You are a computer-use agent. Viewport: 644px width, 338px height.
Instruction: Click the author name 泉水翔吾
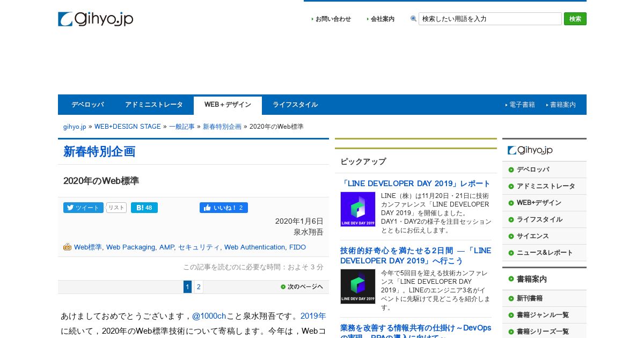(309, 232)
